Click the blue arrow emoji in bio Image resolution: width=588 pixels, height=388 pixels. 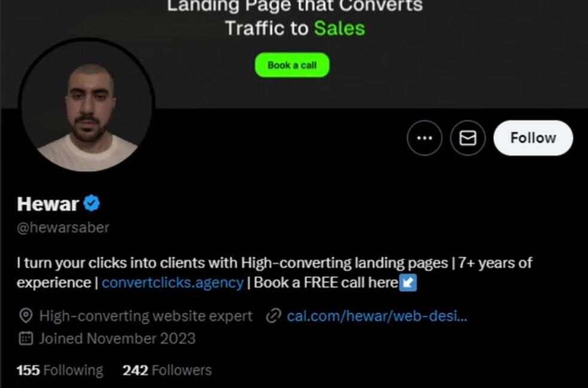click(408, 283)
